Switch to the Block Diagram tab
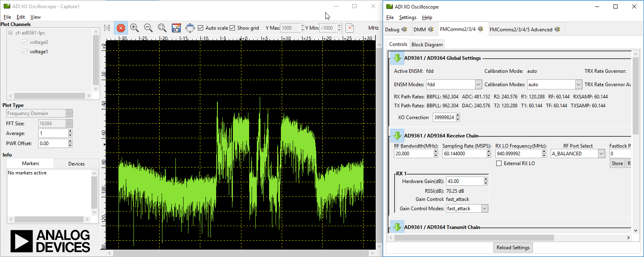This screenshot has width=644, height=257. 427,45
